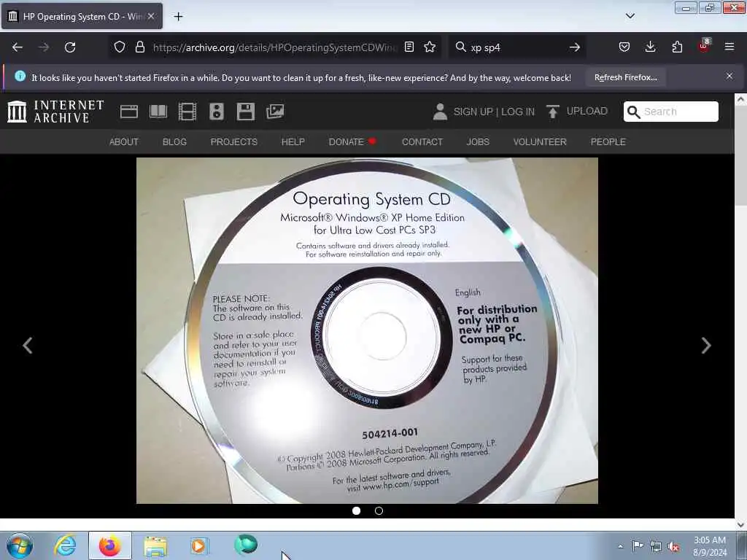Open the Firefox downloads panel
This screenshot has height=560, width=747.
point(650,47)
